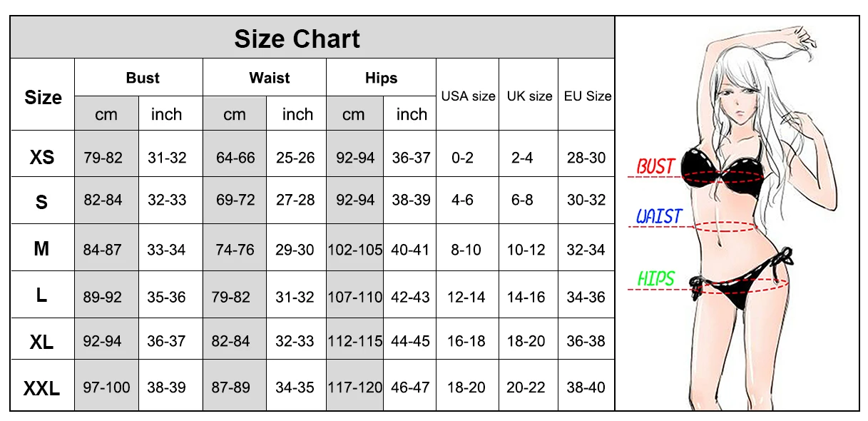The image size is (868, 421).
Task: Click the UK size column header
Action: 529,96
